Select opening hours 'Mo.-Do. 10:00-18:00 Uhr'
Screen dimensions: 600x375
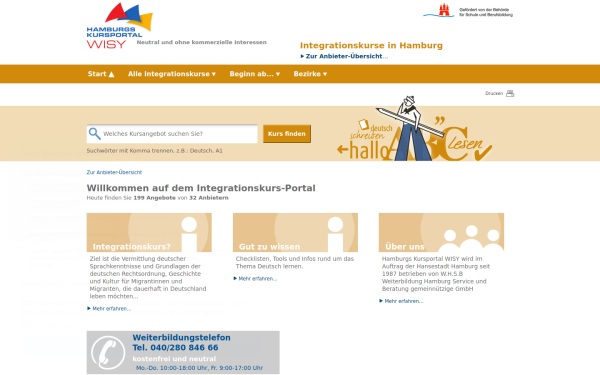(x=171, y=368)
